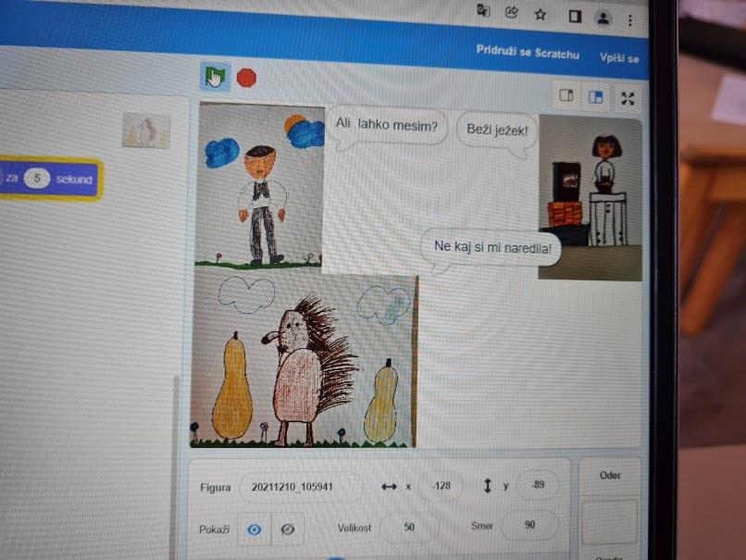The height and width of the screenshot is (560, 746).
Task: Open the browser translate page icon
Action: coord(483,10)
